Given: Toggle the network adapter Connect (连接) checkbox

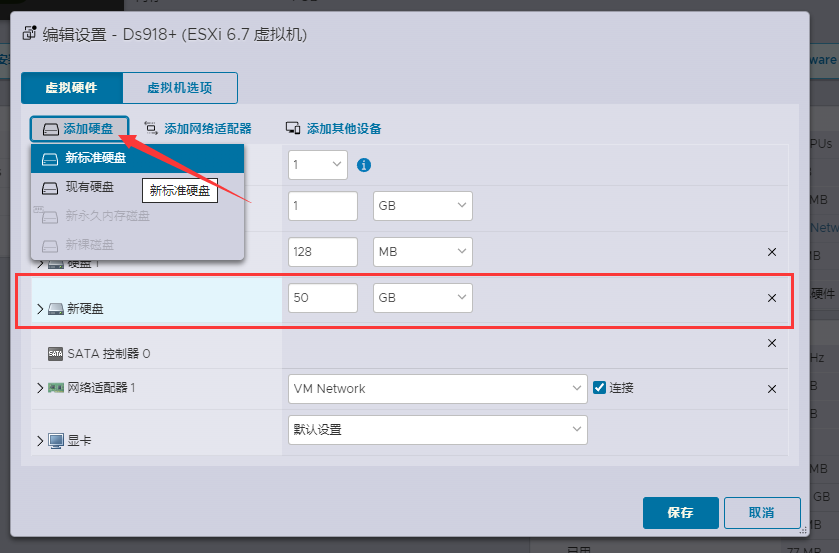Looking at the screenshot, I should click(600, 388).
